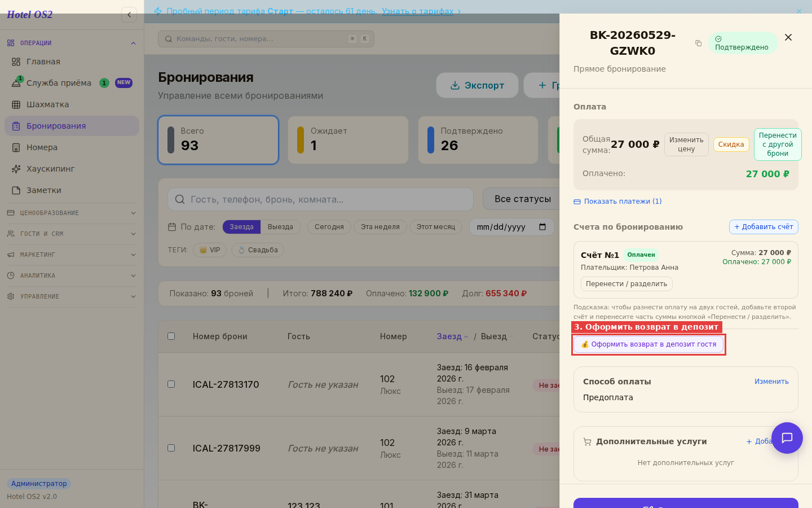
Task: Click the mm/dd/yyyy date field
Action: (x=512, y=227)
